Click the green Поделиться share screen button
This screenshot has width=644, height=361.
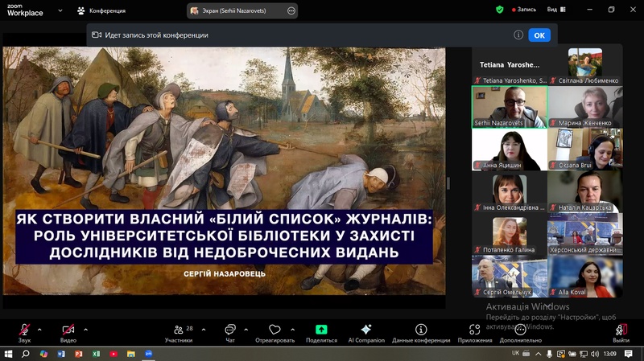click(321, 333)
